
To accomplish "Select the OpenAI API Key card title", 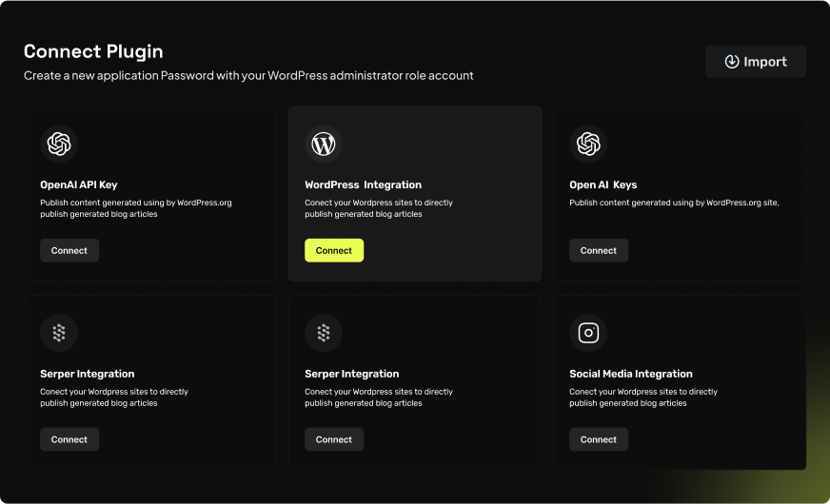I will point(79,184).
